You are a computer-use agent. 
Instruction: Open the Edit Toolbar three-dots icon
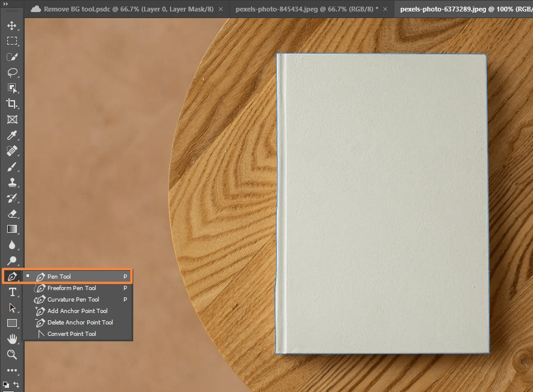click(11, 370)
